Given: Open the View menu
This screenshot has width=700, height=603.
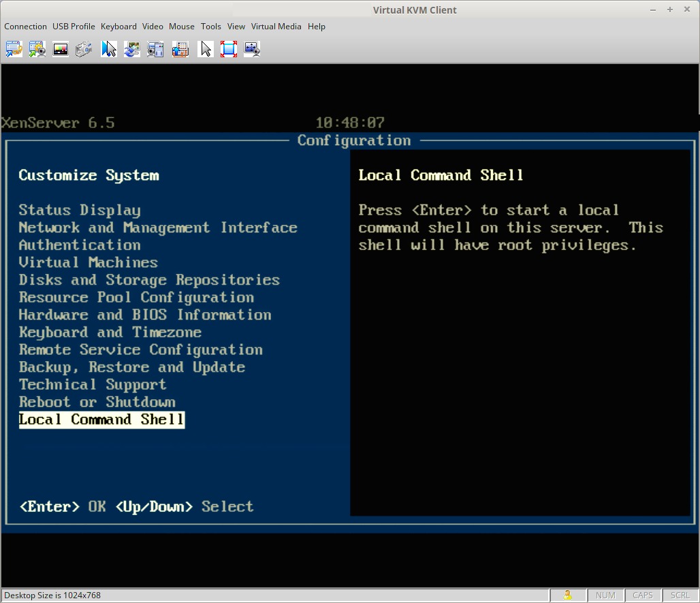Looking at the screenshot, I should click(x=236, y=27).
